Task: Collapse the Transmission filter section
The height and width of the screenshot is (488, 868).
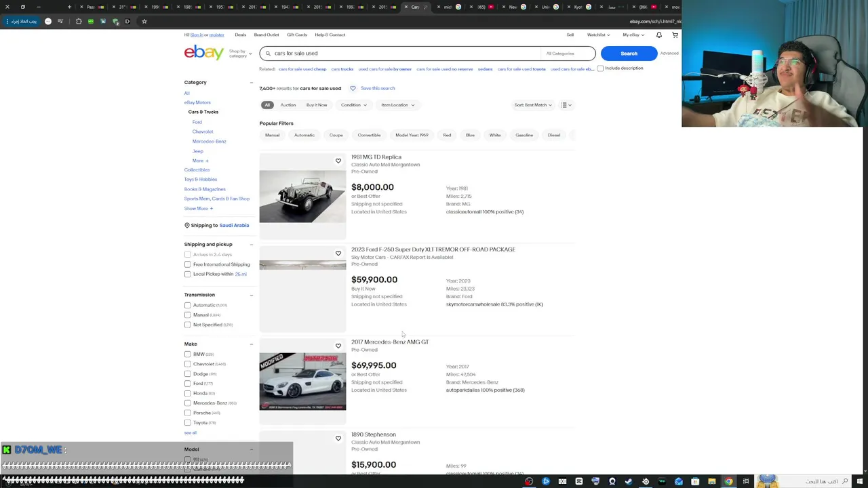Action: pos(252,295)
